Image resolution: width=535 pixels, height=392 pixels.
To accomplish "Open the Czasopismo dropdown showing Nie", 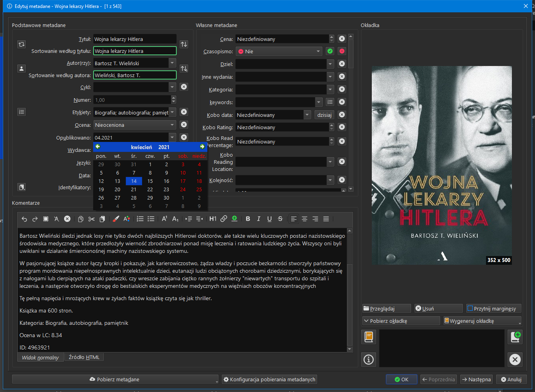I will 279,51.
